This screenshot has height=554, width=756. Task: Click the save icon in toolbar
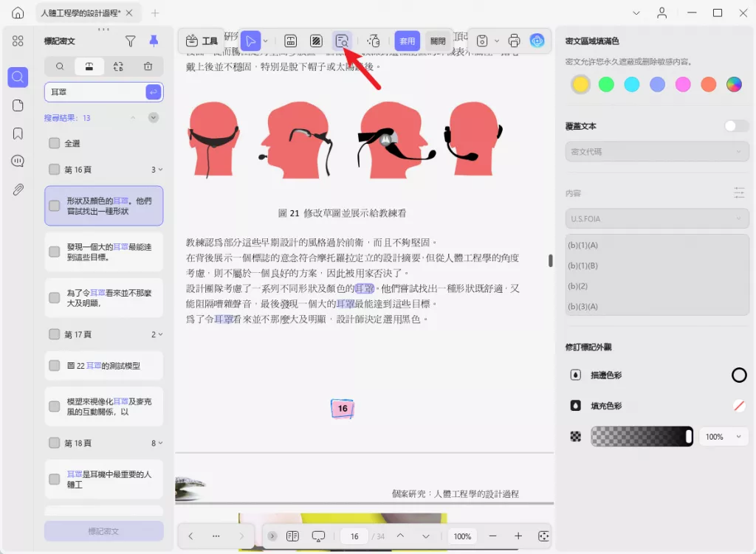click(482, 41)
